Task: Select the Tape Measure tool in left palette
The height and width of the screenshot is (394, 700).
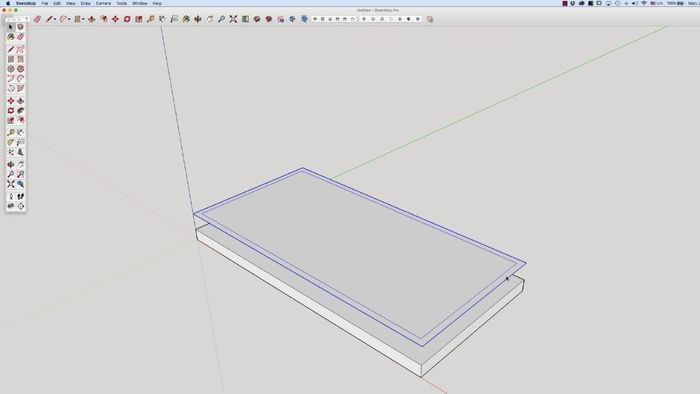Action: click(11, 133)
